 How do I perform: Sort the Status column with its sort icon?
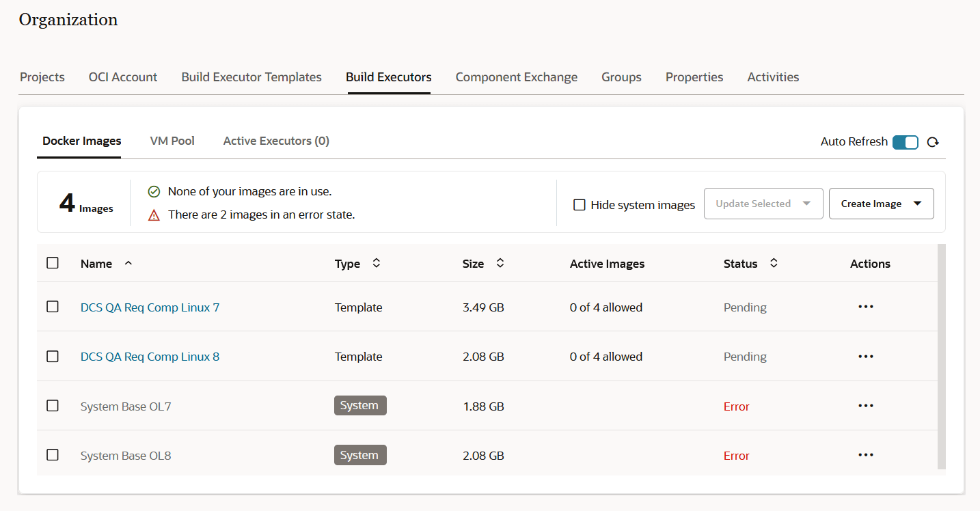tap(773, 263)
